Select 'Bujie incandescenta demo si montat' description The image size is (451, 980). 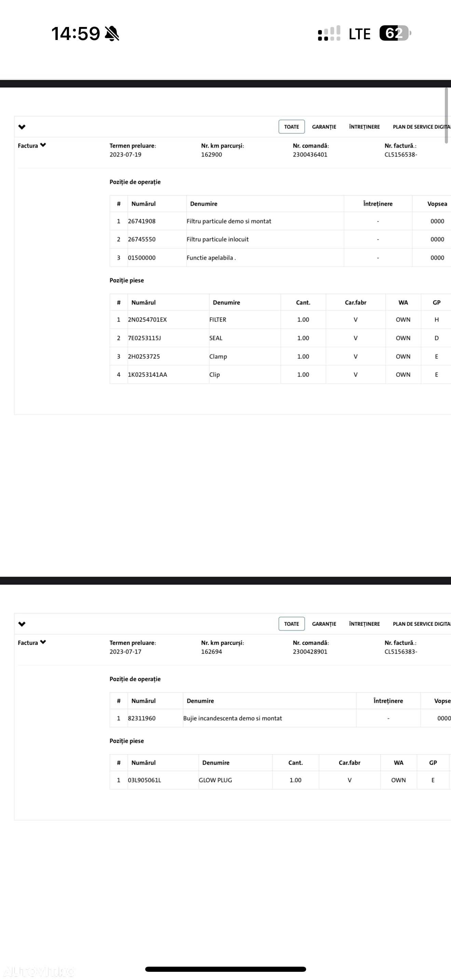232,718
